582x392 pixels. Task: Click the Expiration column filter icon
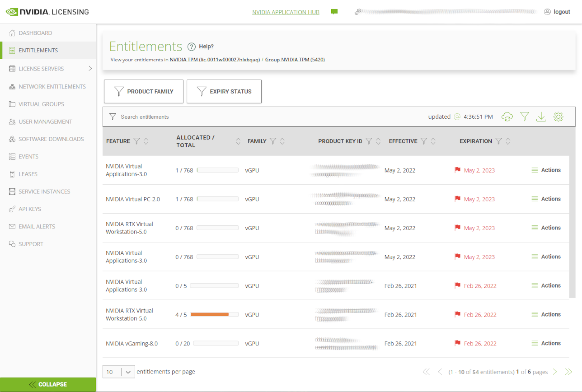[498, 141]
